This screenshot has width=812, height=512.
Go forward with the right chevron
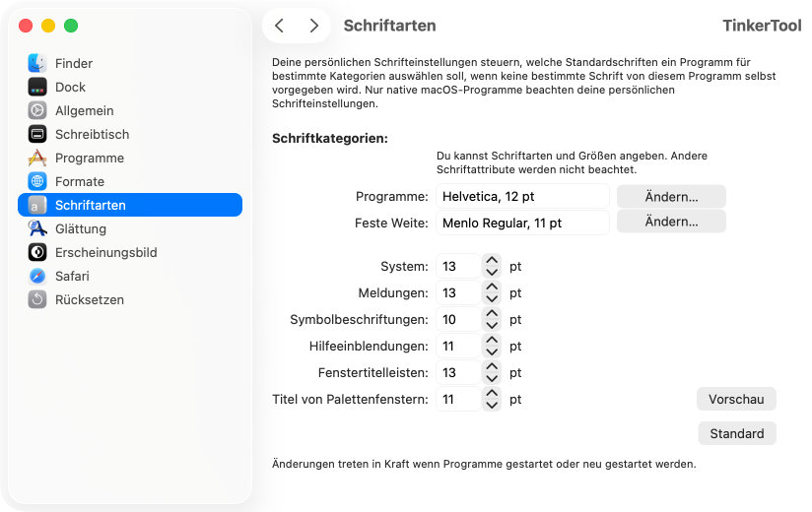click(x=313, y=26)
